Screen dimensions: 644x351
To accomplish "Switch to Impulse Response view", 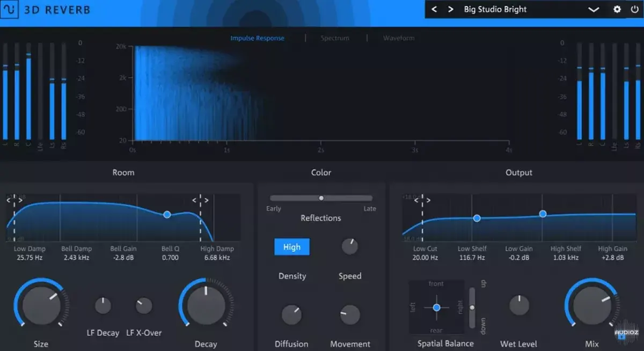I will pos(258,38).
